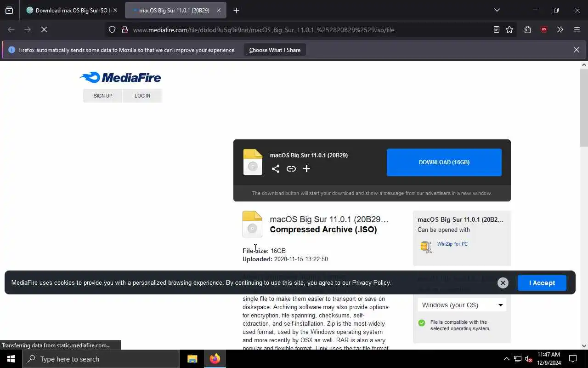
Task: Open Windows notification center icon
Action: (x=573, y=359)
